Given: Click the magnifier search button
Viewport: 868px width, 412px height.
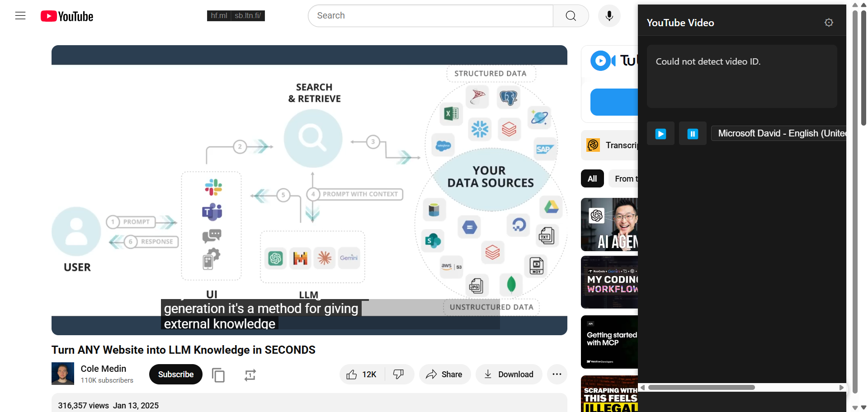Looking at the screenshot, I should pos(571,16).
